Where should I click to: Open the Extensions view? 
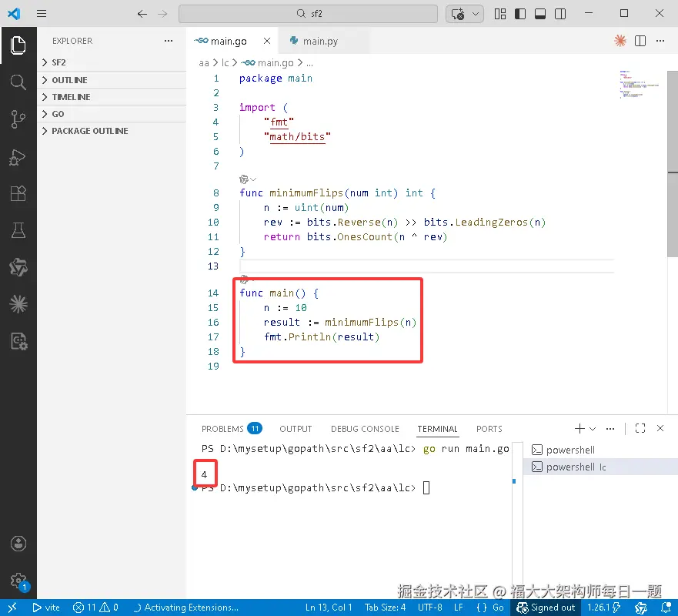pos(18,193)
